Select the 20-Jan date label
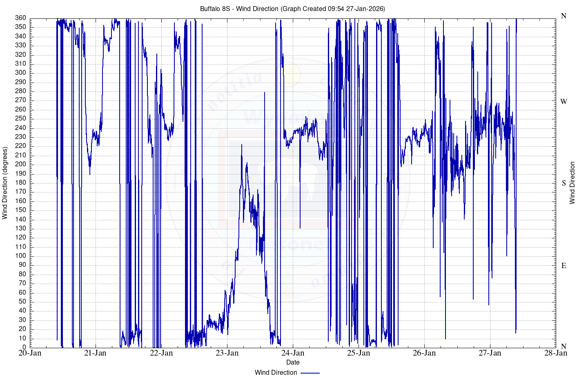 click(x=30, y=353)
